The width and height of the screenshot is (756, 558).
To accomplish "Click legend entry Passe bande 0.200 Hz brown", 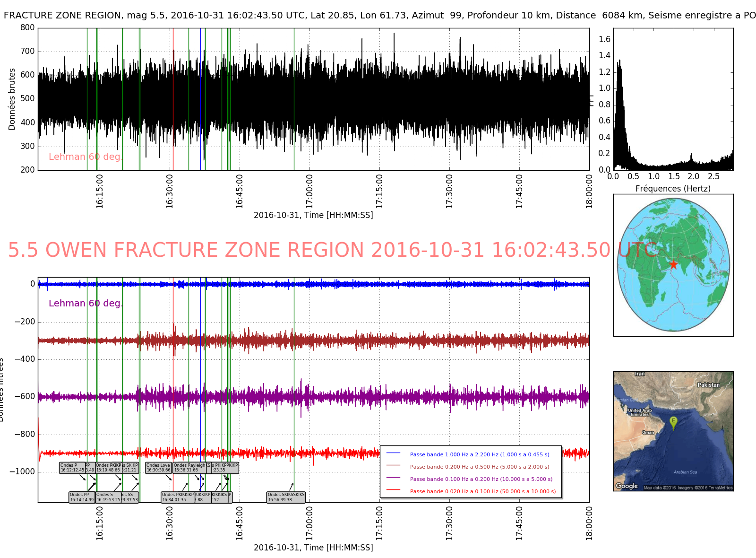I will coord(479,467).
